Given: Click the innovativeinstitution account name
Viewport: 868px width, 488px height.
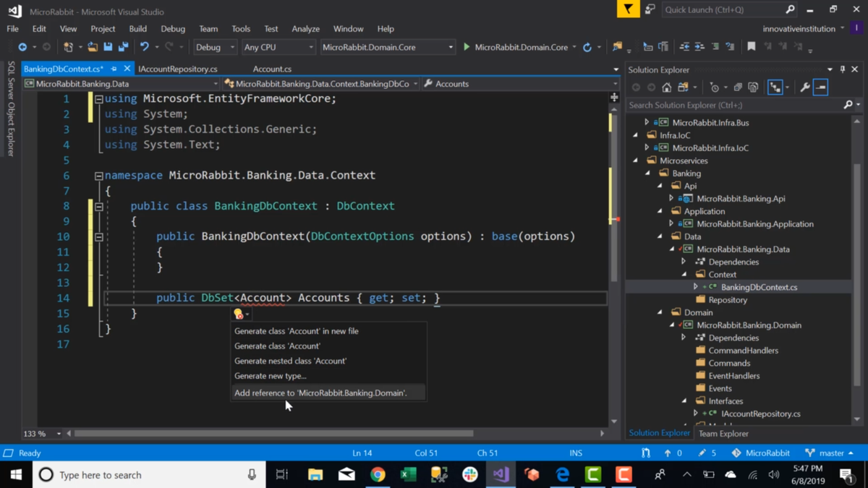Looking at the screenshot, I should point(798,29).
